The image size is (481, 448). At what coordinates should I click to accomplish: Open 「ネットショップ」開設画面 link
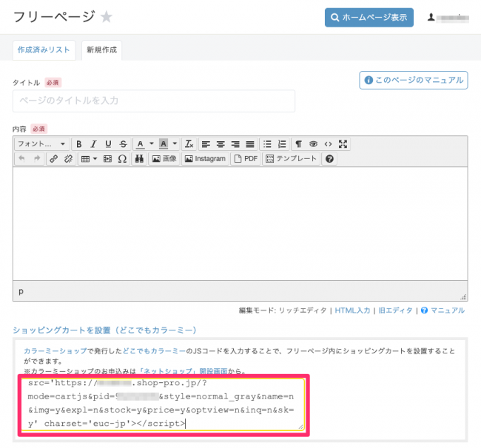[x=183, y=371]
